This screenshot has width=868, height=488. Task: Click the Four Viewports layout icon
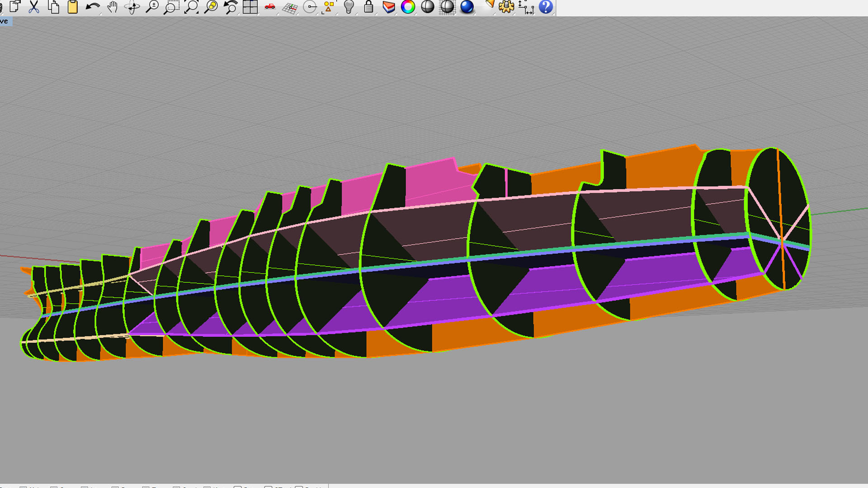point(250,7)
